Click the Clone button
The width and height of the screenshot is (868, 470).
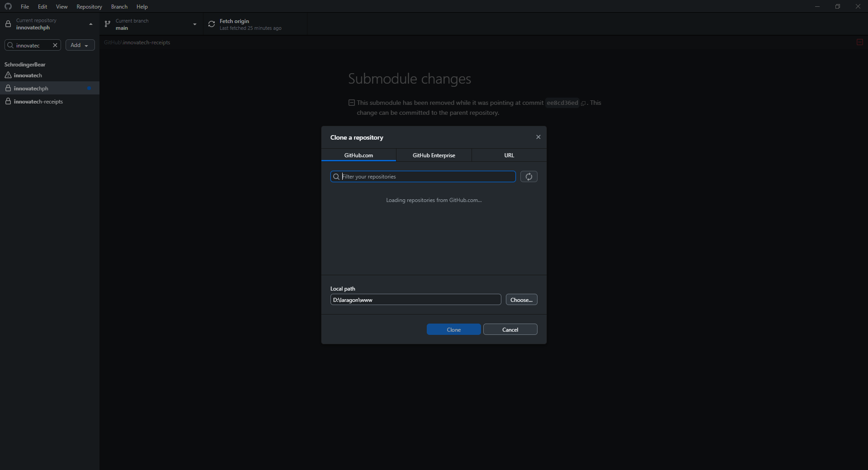[454, 329]
